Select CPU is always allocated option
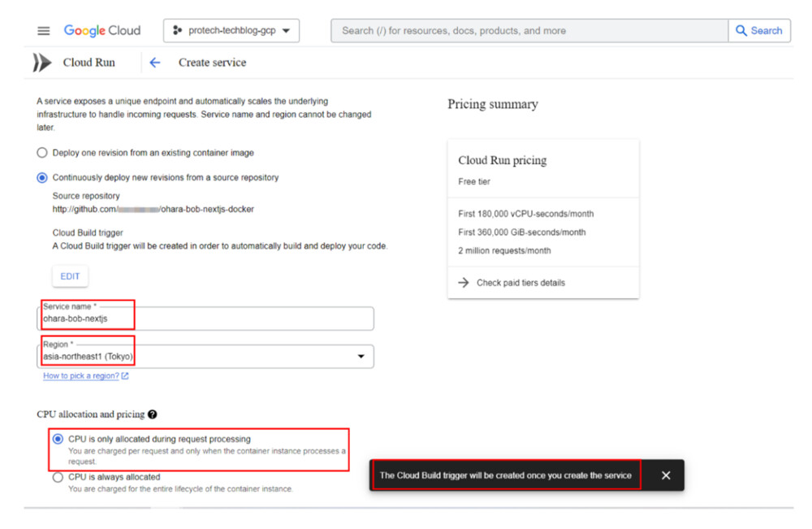 point(58,478)
